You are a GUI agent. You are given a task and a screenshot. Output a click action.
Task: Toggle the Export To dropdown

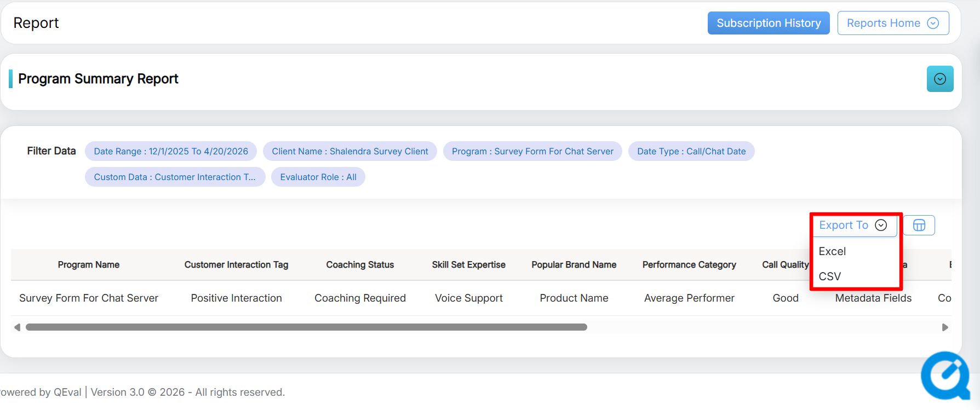pyautogui.click(x=853, y=226)
